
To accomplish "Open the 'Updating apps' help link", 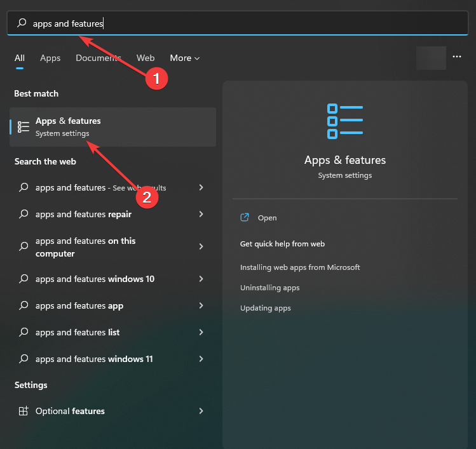I will coord(266,308).
